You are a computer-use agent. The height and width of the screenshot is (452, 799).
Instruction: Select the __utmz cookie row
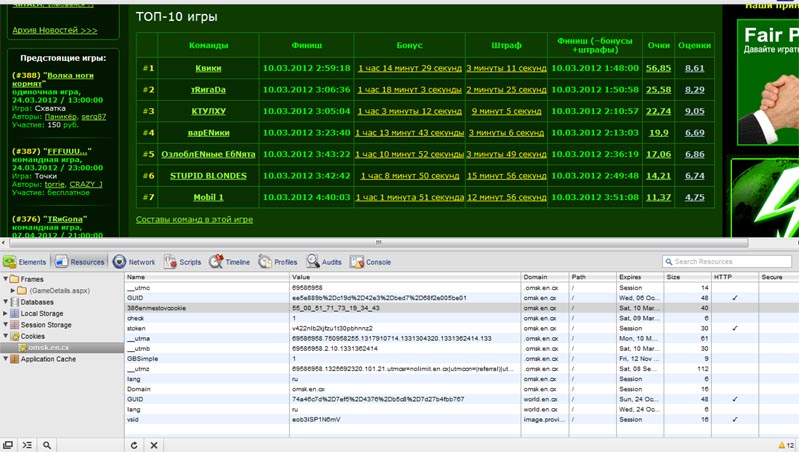click(462, 369)
